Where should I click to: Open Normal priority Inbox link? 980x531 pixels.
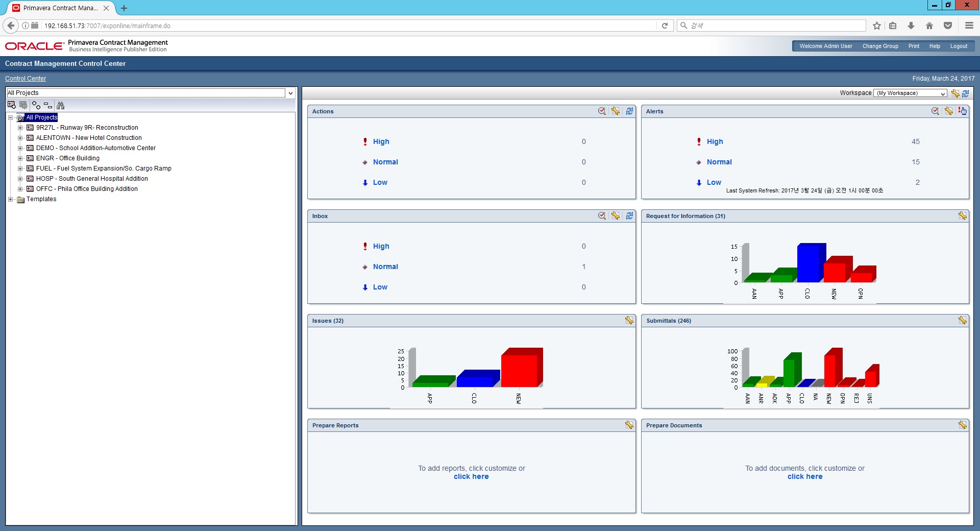(385, 267)
